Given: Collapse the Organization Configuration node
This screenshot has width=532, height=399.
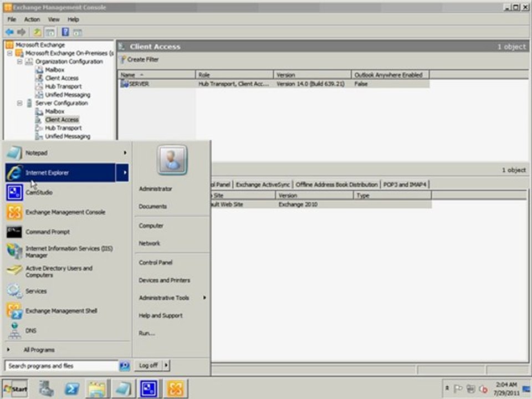Looking at the screenshot, I should pyautogui.click(x=20, y=62).
